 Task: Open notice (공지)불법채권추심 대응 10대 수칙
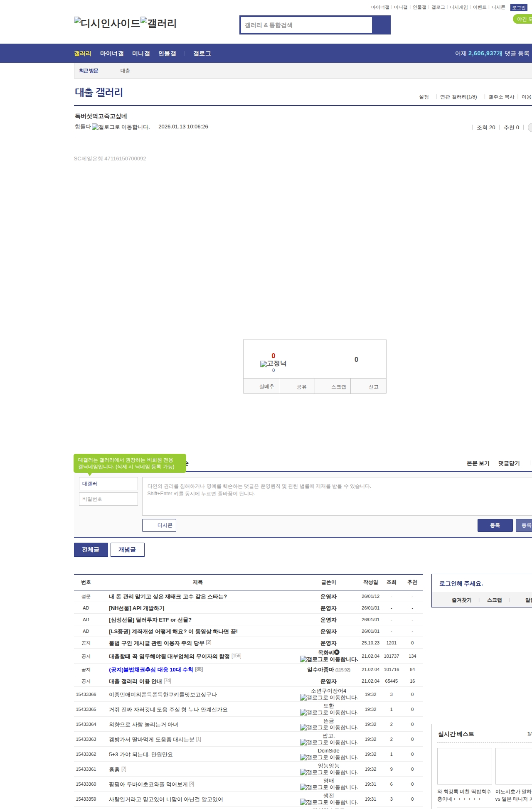151,670
